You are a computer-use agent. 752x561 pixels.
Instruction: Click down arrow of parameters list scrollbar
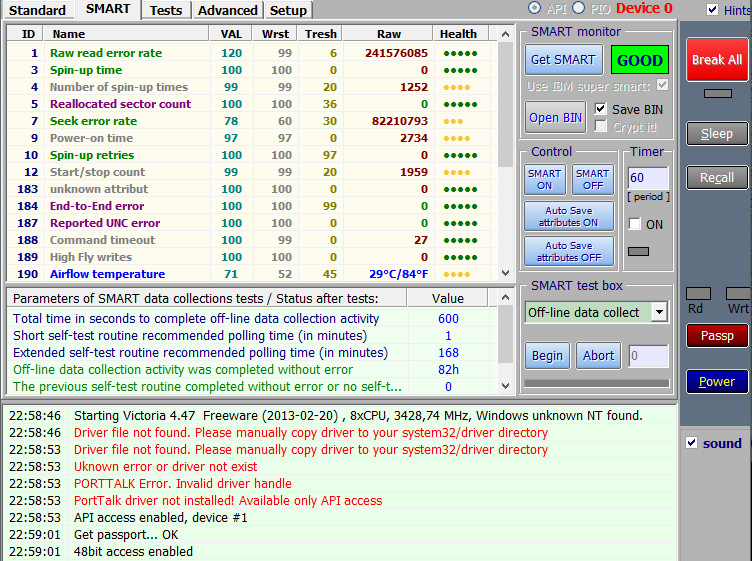coord(505,386)
